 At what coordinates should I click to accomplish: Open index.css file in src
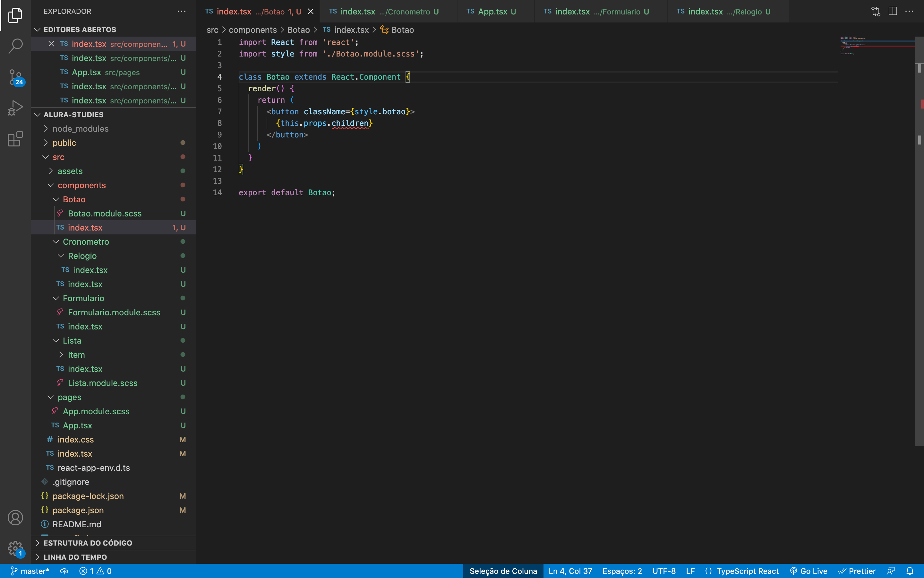coord(114,440)
